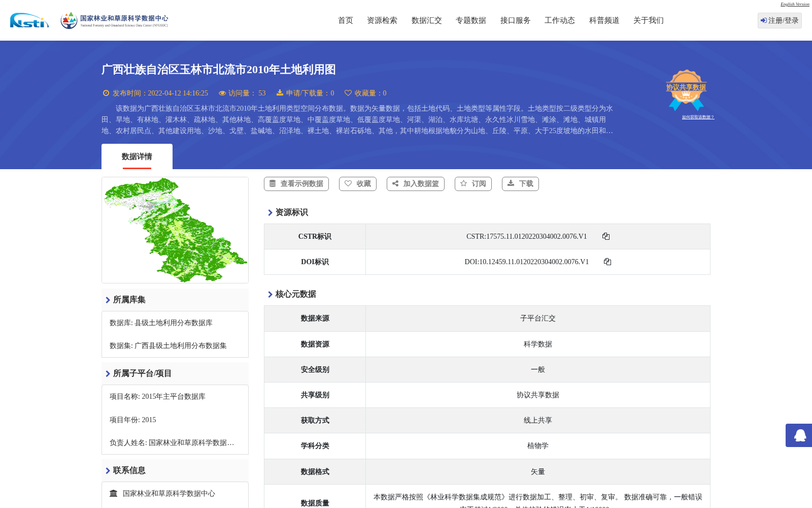Click the 科学数据 value cell

[538, 344]
